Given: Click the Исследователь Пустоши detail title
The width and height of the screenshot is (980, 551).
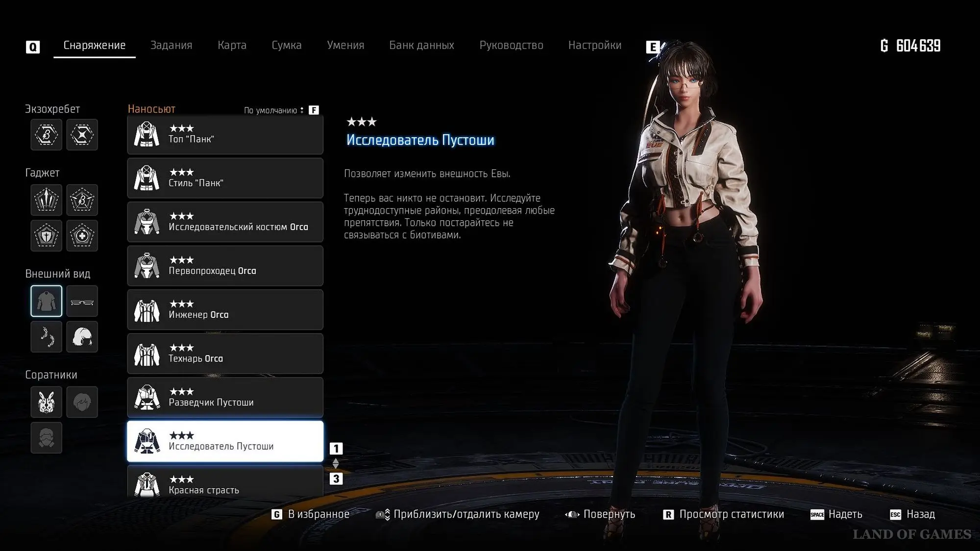Looking at the screenshot, I should click(x=420, y=140).
